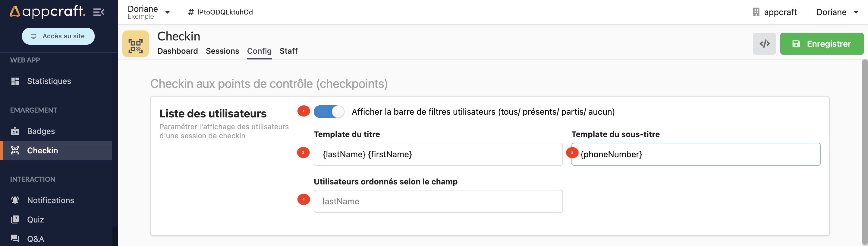This screenshot has height=246, width=868.
Task: Click the Notifications bell icon
Action: click(15, 200)
